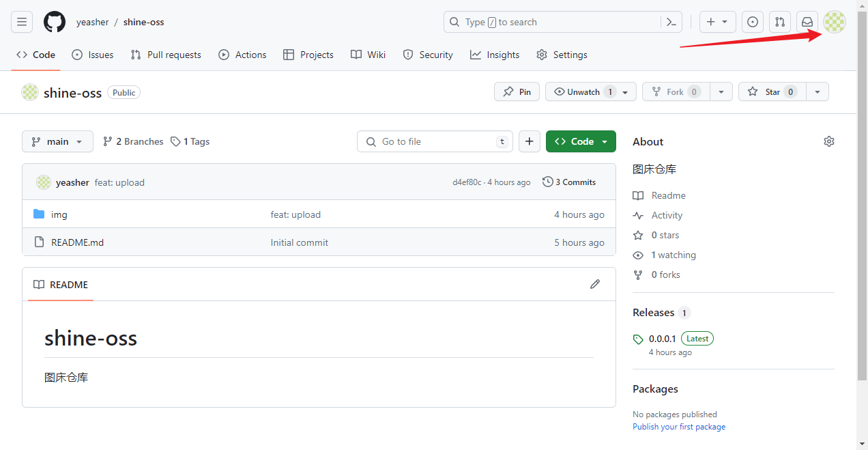
Task: Open feat: upload commit message in header row
Action: (119, 182)
